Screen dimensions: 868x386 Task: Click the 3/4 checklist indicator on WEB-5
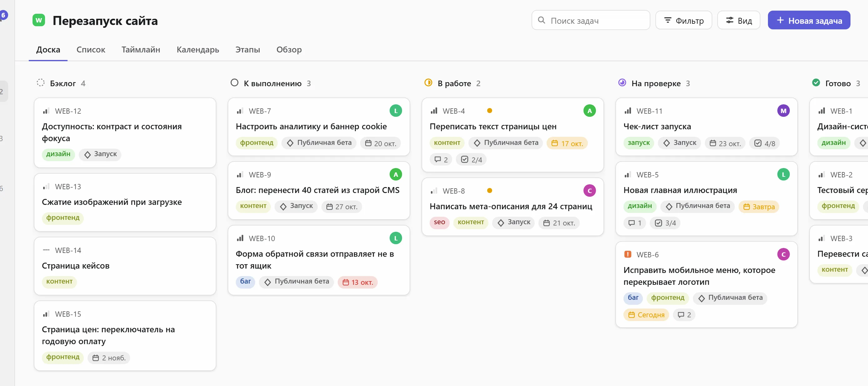(665, 223)
